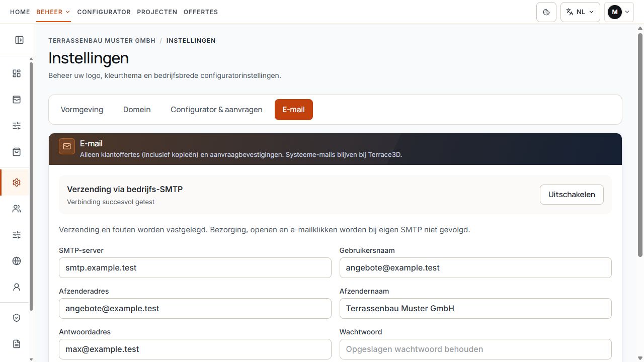Open cookie settings icon in top bar
644x362 pixels.
(x=546, y=12)
